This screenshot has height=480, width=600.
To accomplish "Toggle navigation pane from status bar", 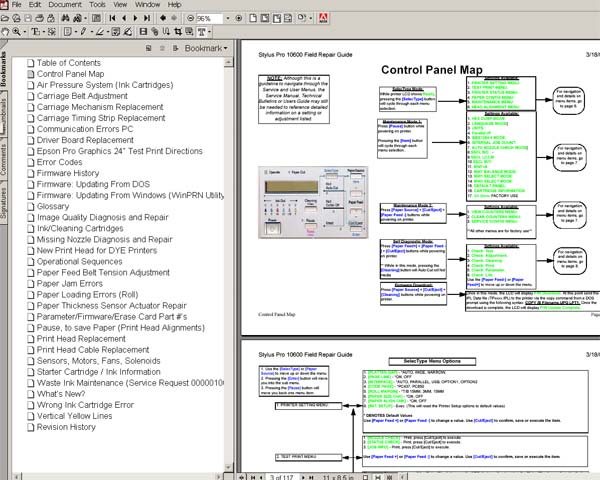I will [x=241, y=477].
